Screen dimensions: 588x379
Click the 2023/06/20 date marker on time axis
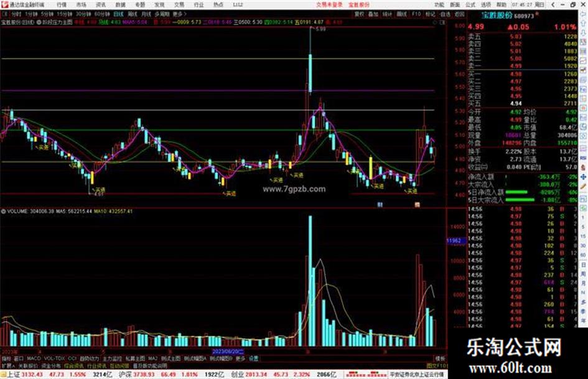point(228,352)
